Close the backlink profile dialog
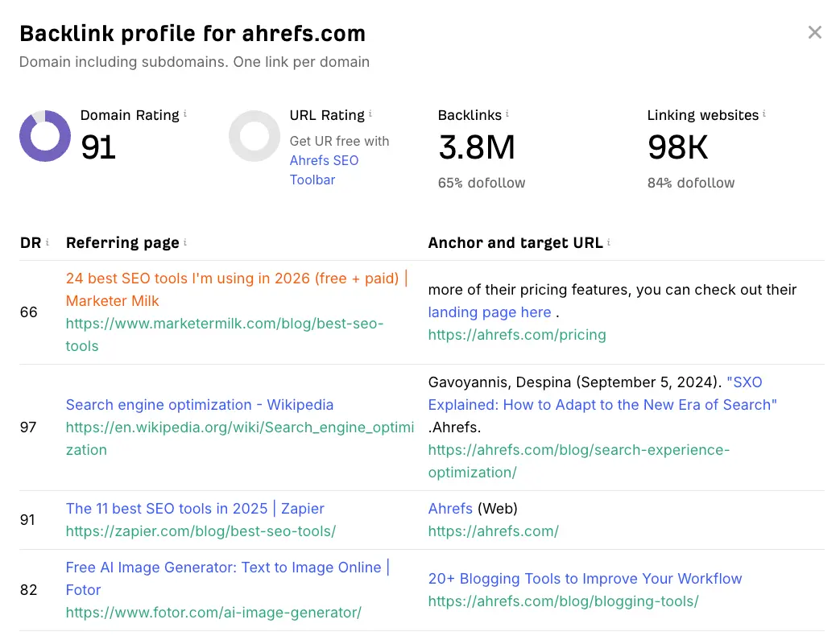The height and width of the screenshot is (640, 840). click(814, 32)
